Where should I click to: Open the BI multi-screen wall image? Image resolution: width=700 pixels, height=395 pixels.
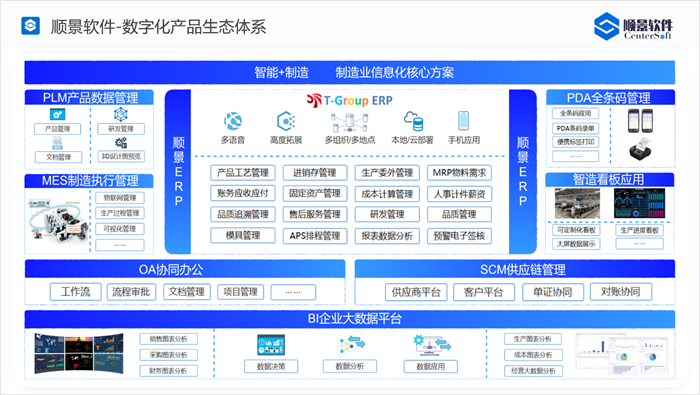[79, 353]
